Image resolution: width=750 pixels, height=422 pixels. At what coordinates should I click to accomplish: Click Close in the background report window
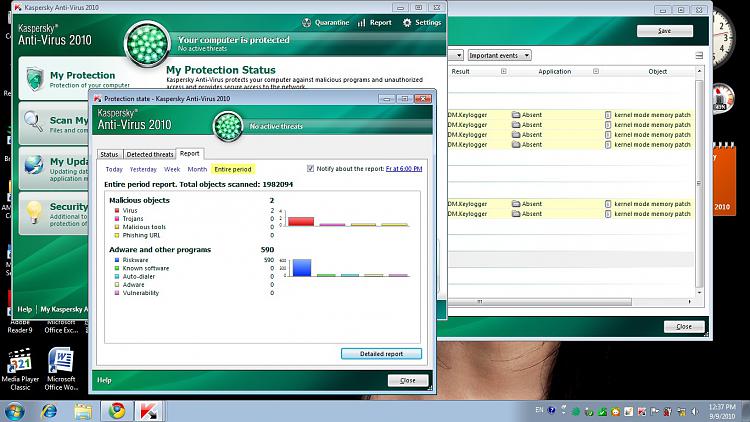coord(684,326)
